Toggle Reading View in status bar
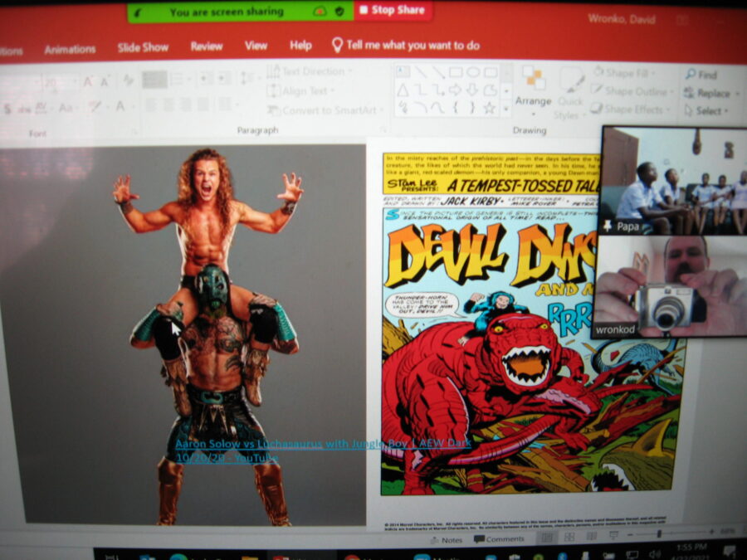The height and width of the screenshot is (560, 747). tap(589, 538)
